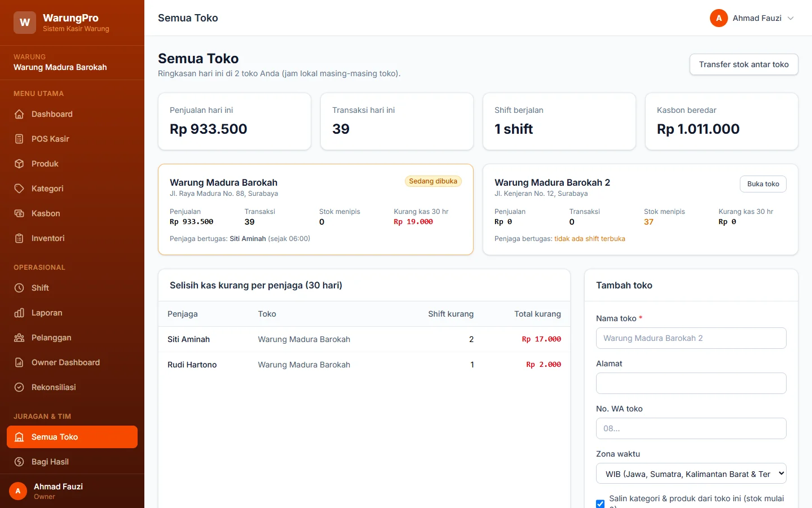Click the Dashboard home icon

(19, 114)
